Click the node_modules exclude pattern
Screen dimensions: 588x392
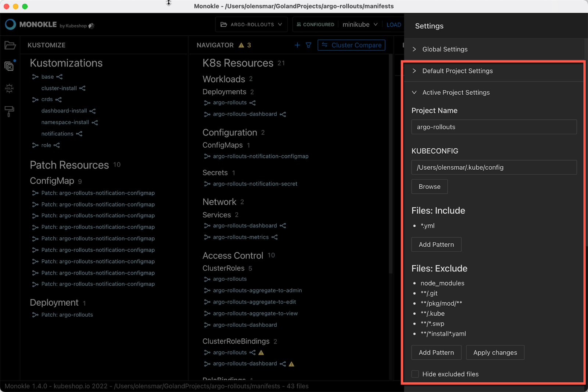click(x=442, y=283)
